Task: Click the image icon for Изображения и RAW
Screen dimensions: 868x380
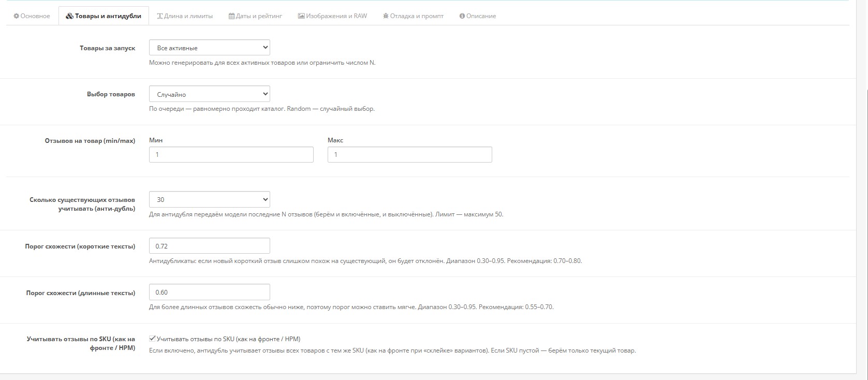Action: [301, 16]
